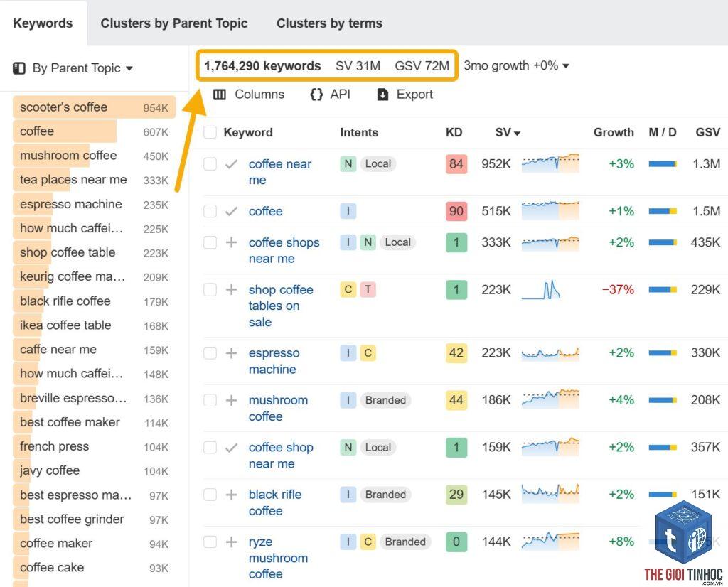
Task: Check the box for ryze mushroom coffee
Action: tap(210, 542)
